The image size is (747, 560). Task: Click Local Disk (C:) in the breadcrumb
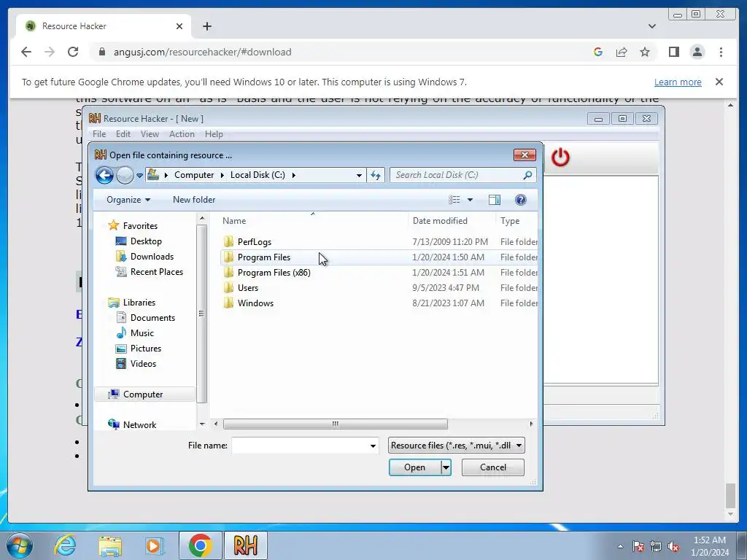click(258, 175)
